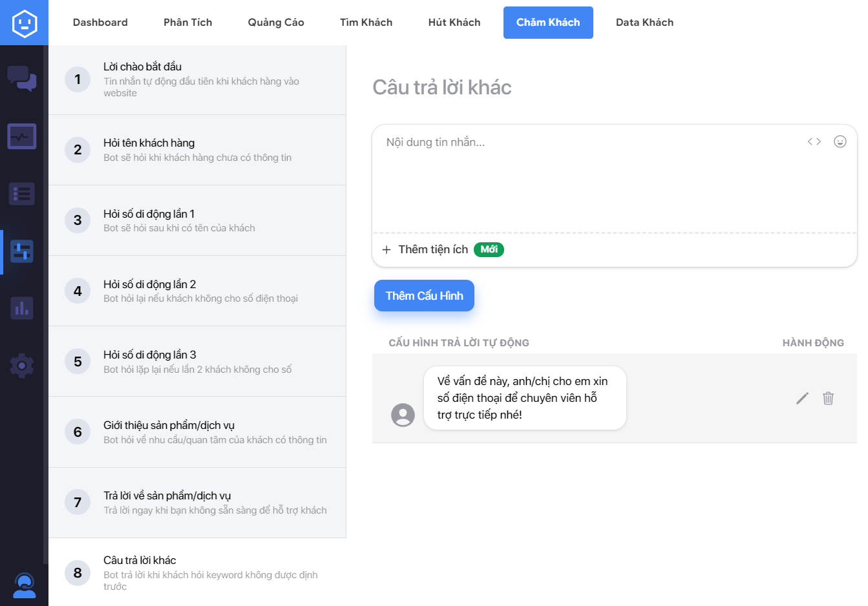Click the CẤU HÌNH TRẢ LỜI TỰ ĐỘNG header
The image size is (868, 606).
coord(459,343)
